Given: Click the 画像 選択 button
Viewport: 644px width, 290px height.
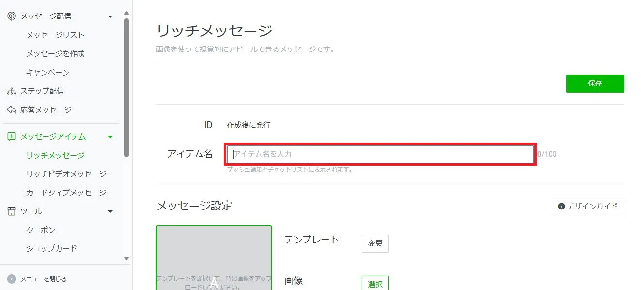Looking at the screenshot, I should pyautogui.click(x=375, y=283).
